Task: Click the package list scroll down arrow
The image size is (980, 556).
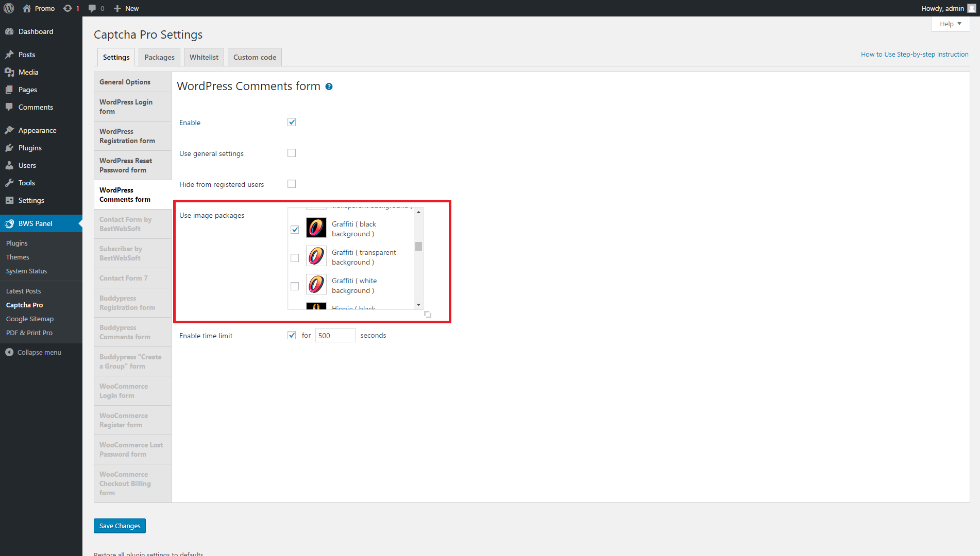Action: pos(418,305)
